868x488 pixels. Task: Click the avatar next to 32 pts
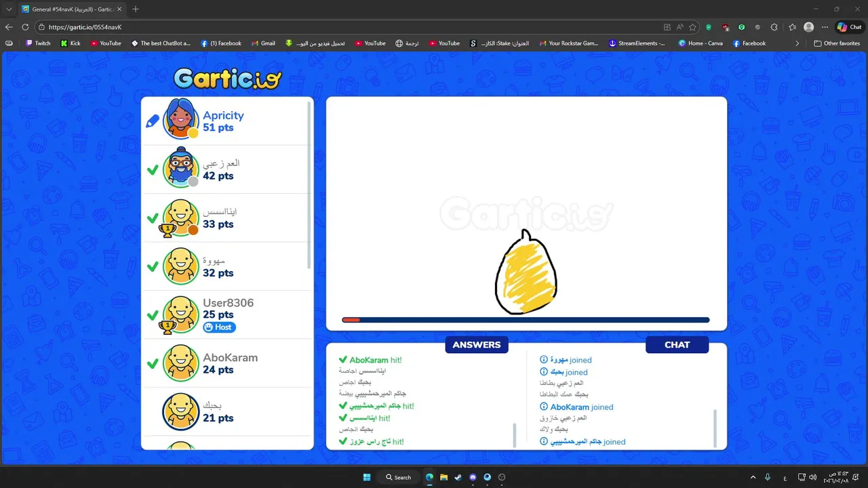click(181, 266)
